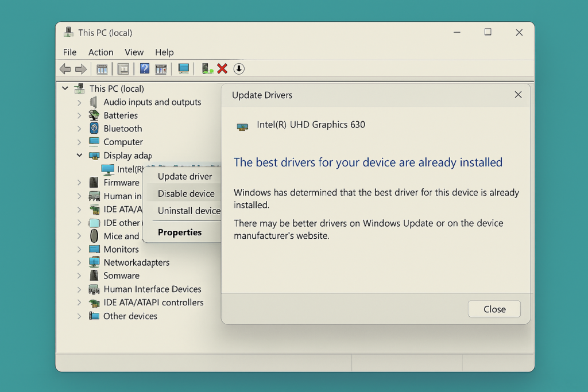Click the device icon beside Intel(R) UHD Graphics 630

pos(243,127)
